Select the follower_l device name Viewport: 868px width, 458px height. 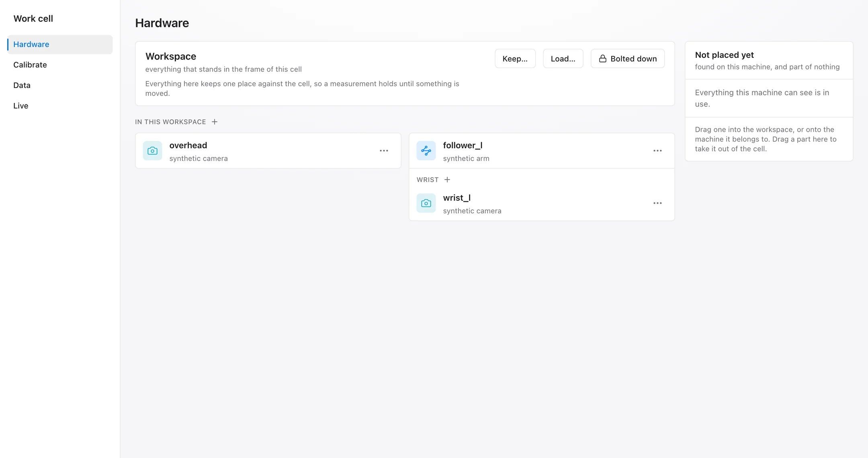pyautogui.click(x=463, y=145)
